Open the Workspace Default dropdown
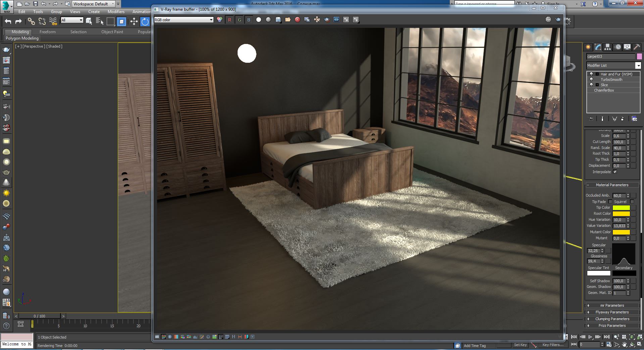 (x=94, y=4)
